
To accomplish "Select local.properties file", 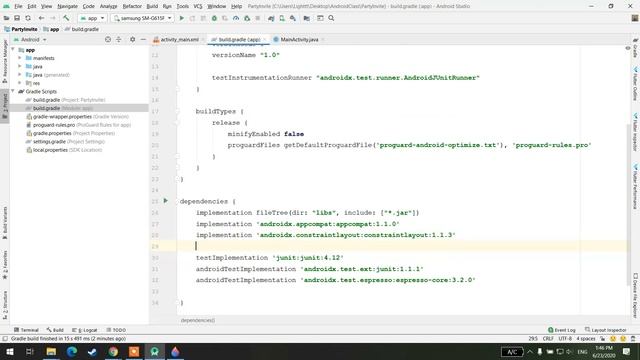I will 64,150.
